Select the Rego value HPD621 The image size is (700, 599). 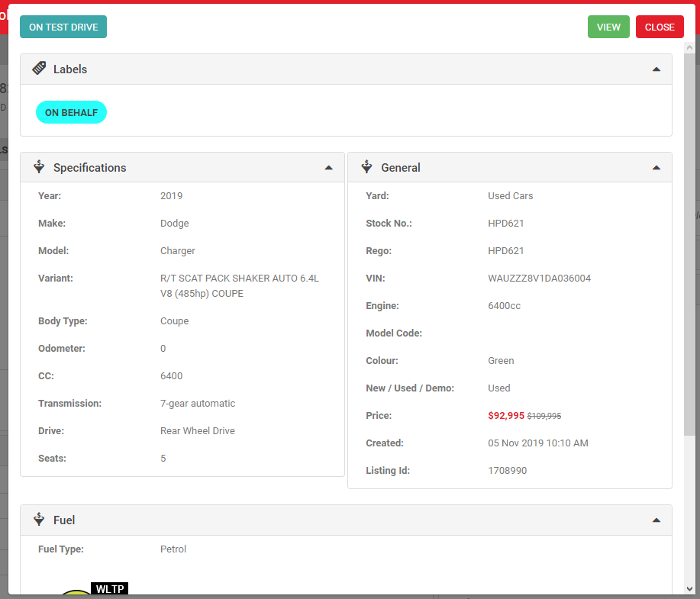pos(506,251)
